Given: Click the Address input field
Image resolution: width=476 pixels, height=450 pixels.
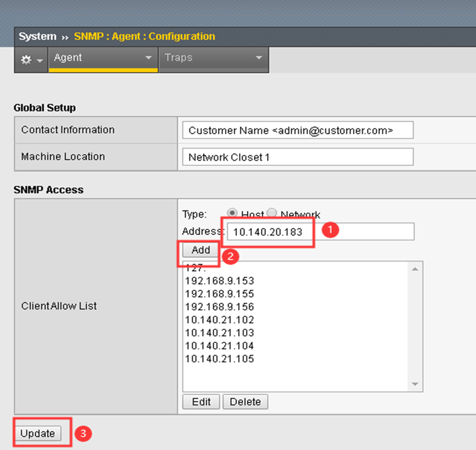Looking at the screenshot, I should pyautogui.click(x=321, y=232).
